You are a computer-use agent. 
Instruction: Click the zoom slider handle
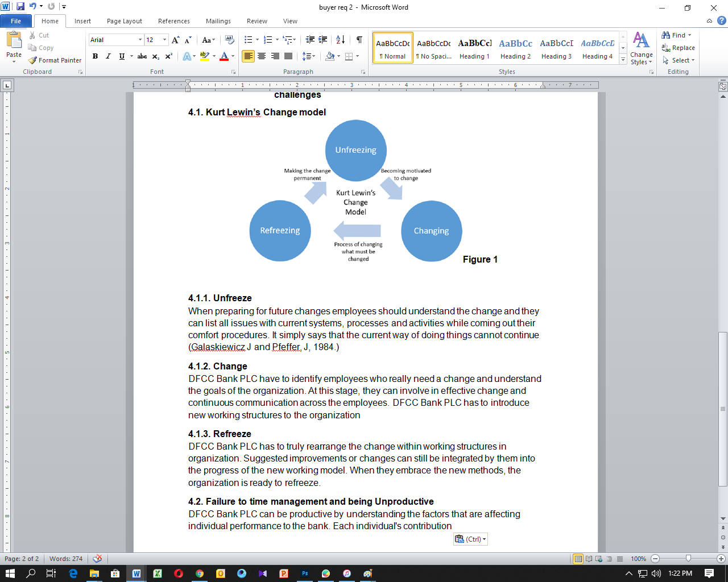[x=688, y=559]
